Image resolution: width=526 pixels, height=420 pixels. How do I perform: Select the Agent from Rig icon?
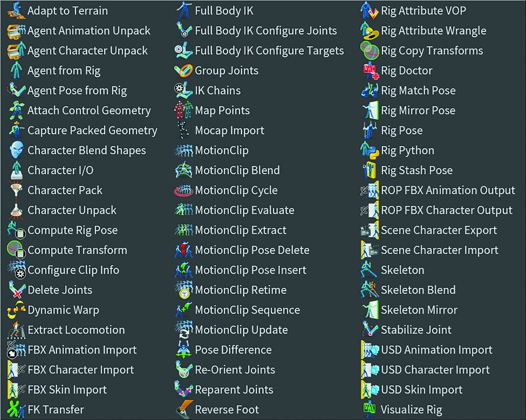16,70
